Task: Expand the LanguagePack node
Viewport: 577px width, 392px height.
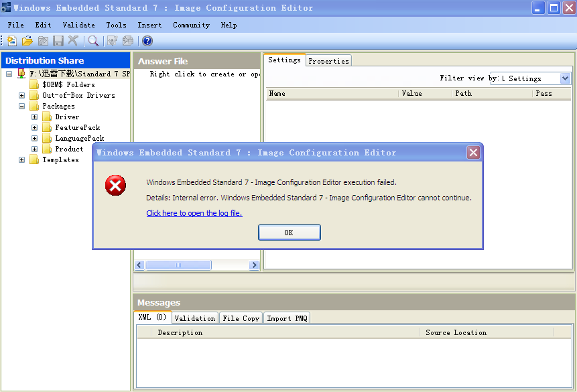Action: pyautogui.click(x=34, y=138)
